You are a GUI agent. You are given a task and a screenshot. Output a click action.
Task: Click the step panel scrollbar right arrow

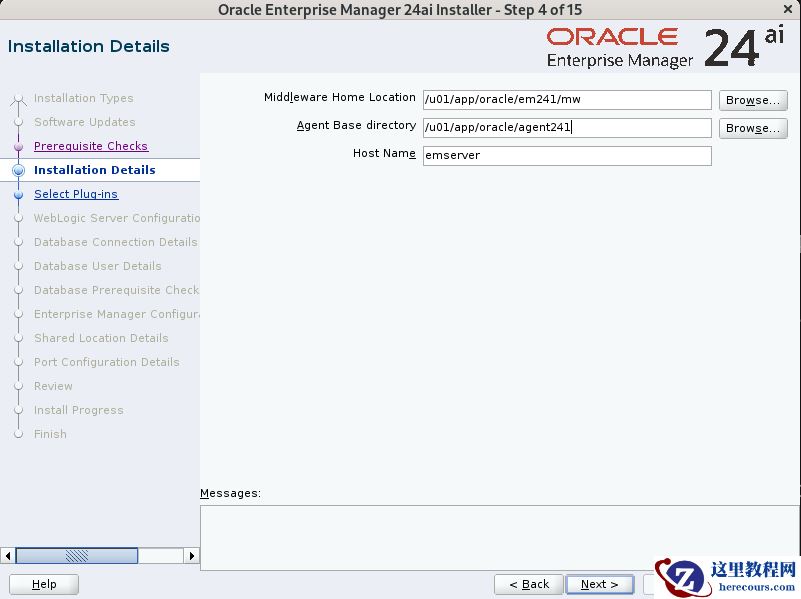pyautogui.click(x=192, y=556)
